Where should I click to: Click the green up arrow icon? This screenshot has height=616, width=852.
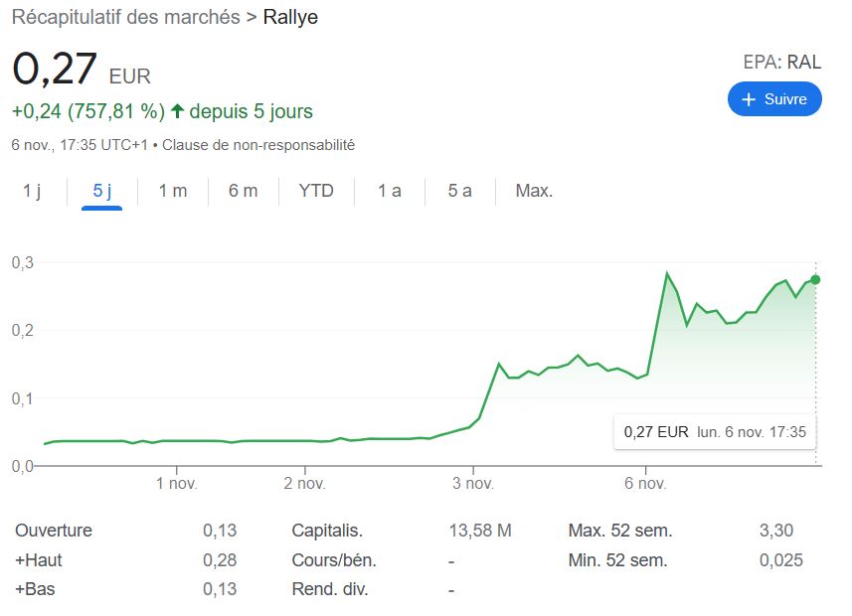tap(178, 111)
